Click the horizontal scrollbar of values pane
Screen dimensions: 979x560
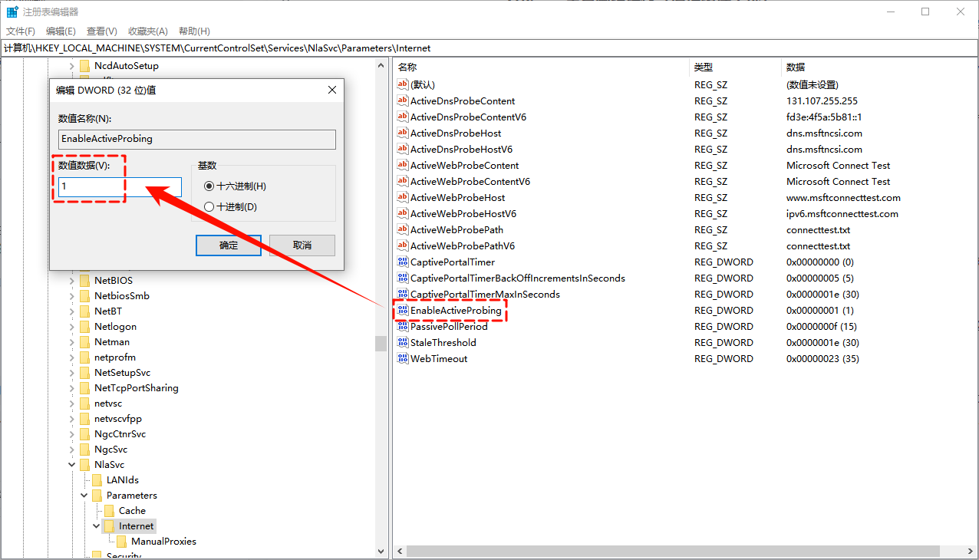tap(673, 552)
